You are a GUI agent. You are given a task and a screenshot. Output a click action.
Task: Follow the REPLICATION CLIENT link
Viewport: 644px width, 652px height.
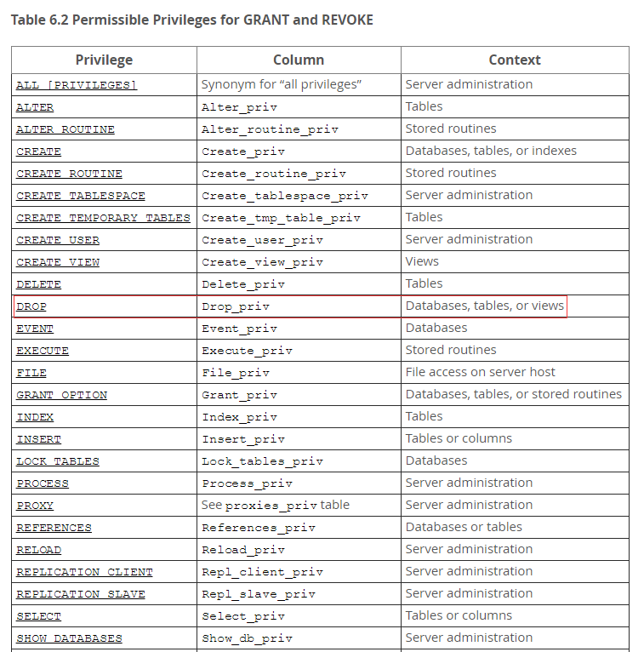pyautogui.click(x=84, y=572)
